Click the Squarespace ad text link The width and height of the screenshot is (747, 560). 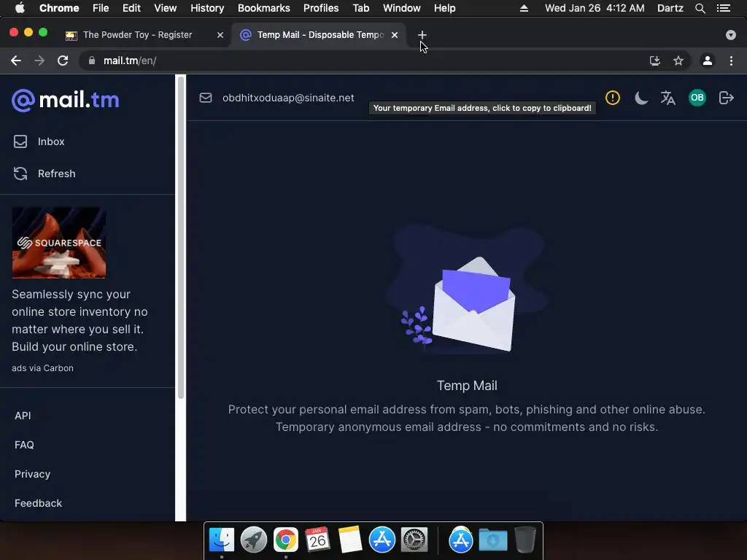(x=80, y=321)
